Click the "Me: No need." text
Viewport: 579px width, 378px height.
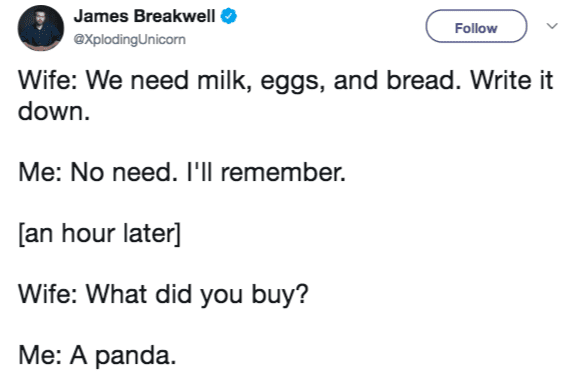98,172
